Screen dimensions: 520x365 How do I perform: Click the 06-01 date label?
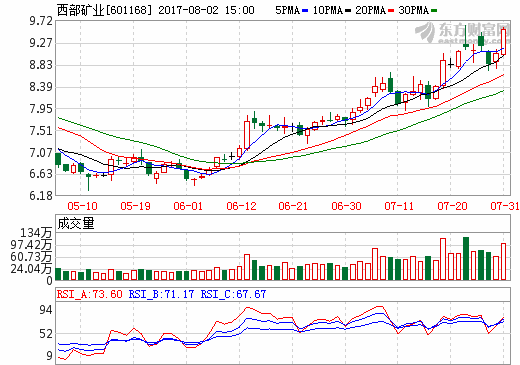click(x=188, y=206)
